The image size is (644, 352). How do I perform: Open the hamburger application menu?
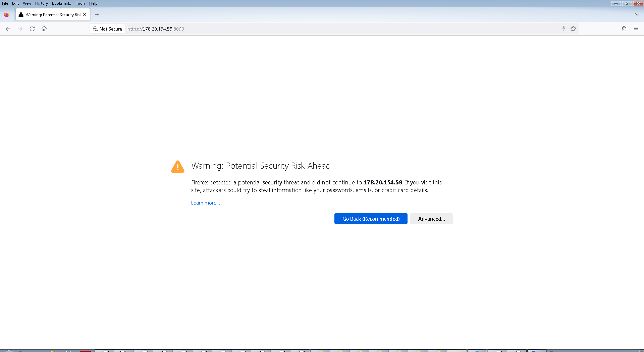click(636, 29)
